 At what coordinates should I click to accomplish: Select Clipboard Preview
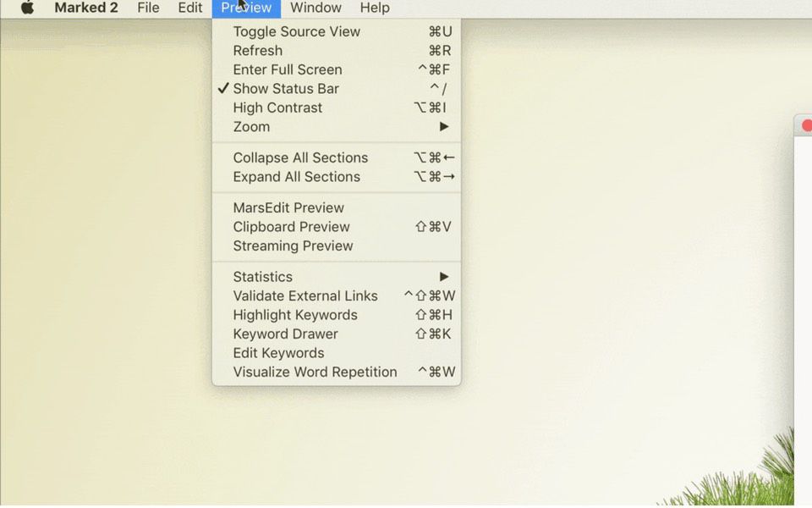(x=337, y=227)
